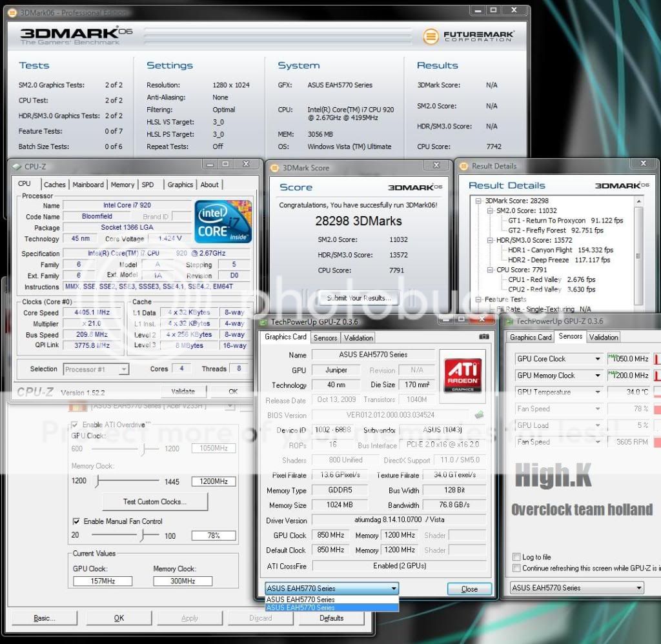Collapse the HDR/SM3.0 Score tree node
661x644 pixels.
pyautogui.click(x=490, y=240)
